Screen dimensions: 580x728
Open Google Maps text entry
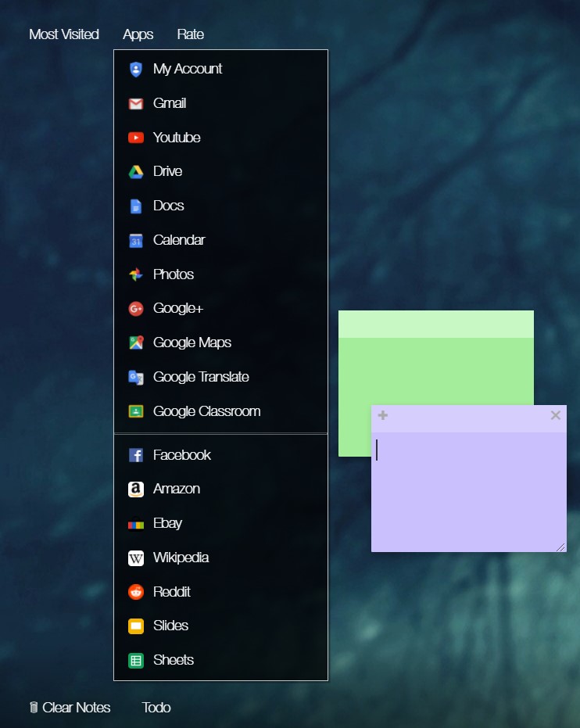(x=192, y=342)
